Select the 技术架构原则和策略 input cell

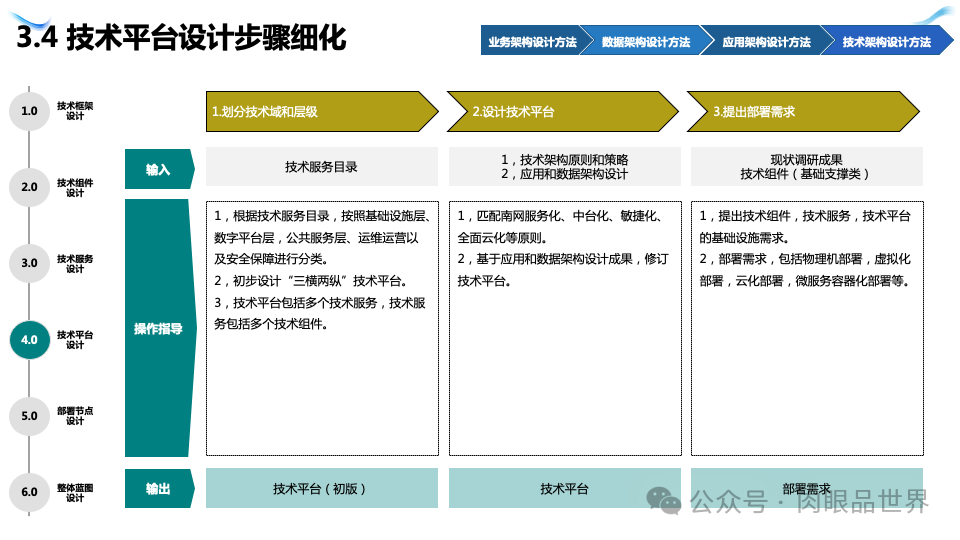[x=564, y=167]
